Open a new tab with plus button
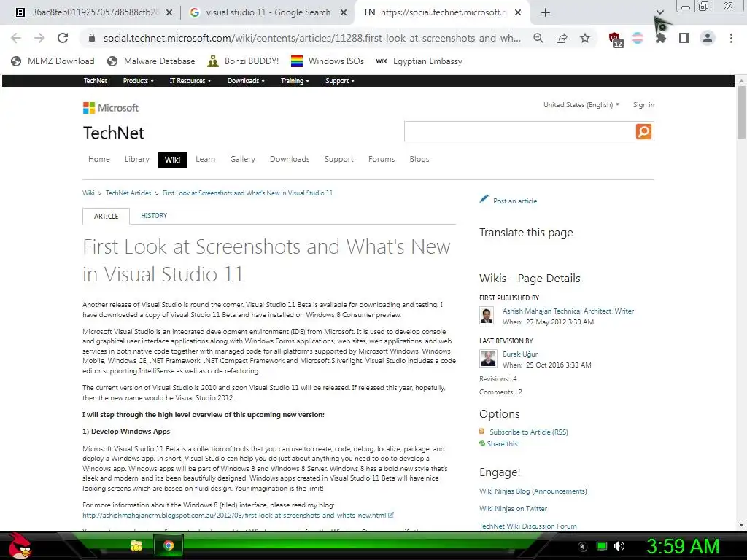This screenshot has width=747, height=560. tap(546, 12)
